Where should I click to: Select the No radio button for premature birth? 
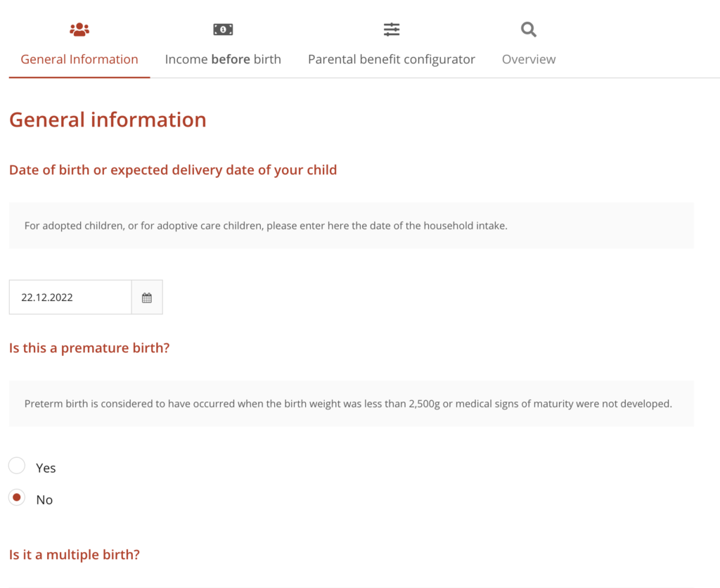(17, 497)
